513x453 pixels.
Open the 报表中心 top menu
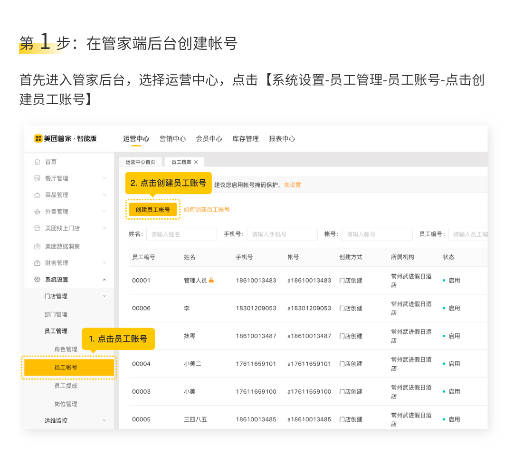[282, 139]
